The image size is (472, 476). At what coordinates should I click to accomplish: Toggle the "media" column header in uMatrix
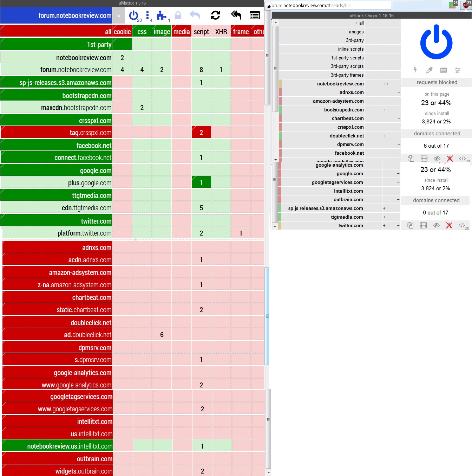tap(182, 32)
